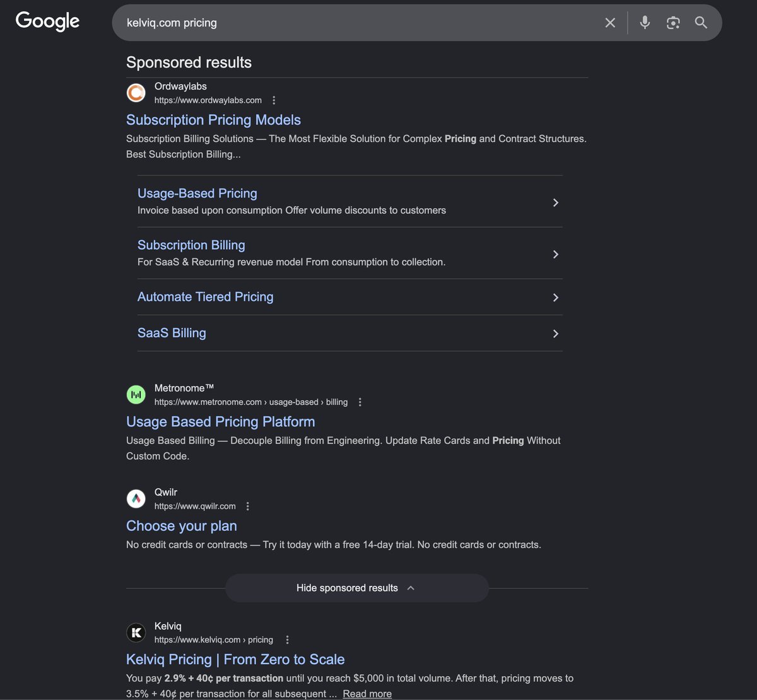Click the magnifier search submit icon

(x=701, y=23)
